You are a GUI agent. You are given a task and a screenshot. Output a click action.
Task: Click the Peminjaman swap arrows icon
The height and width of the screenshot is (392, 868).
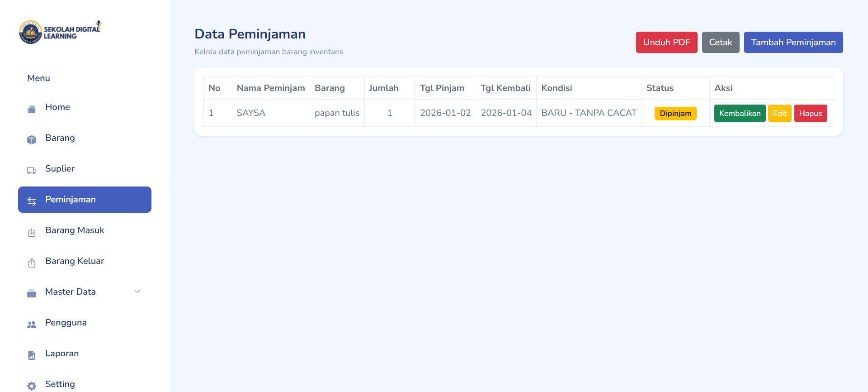click(x=32, y=201)
